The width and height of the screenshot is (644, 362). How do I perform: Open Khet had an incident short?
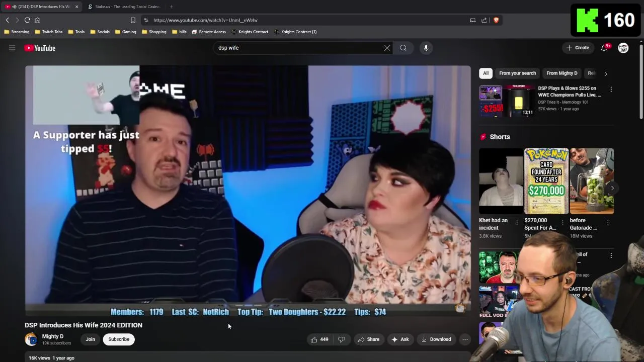point(501,181)
